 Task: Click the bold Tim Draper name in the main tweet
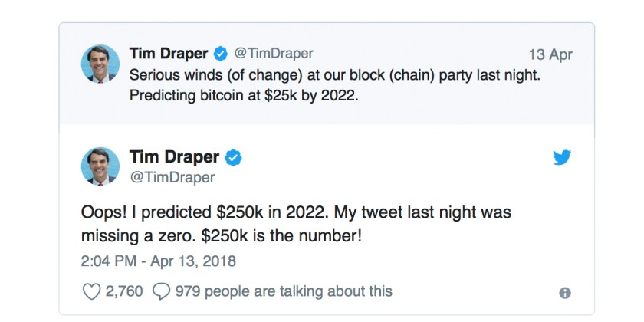[x=174, y=158]
